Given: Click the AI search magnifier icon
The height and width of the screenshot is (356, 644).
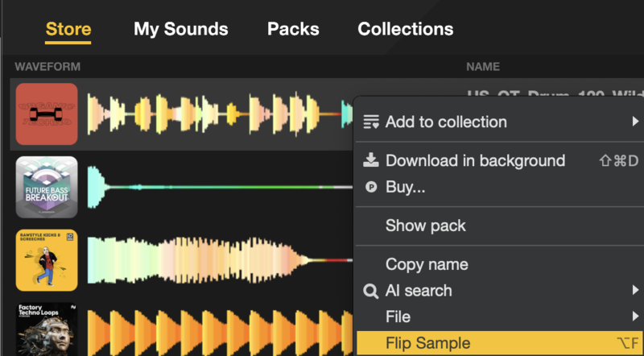Looking at the screenshot, I should point(371,291).
